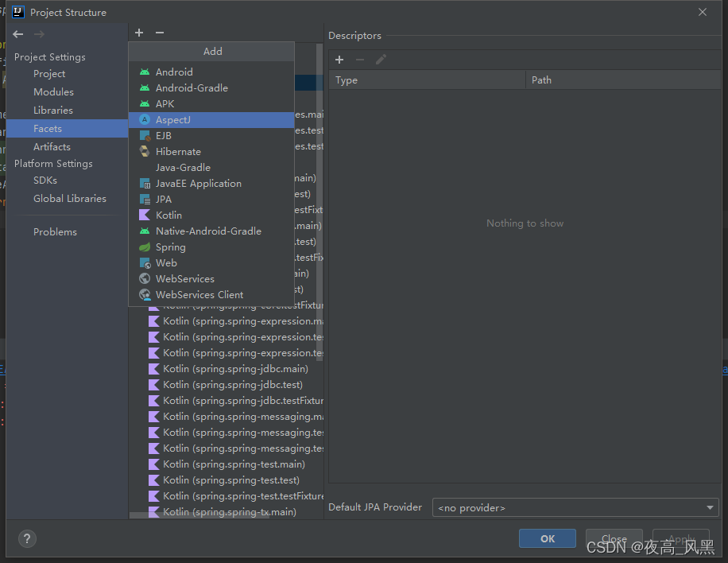Select Hibernate facet type

tap(211, 151)
